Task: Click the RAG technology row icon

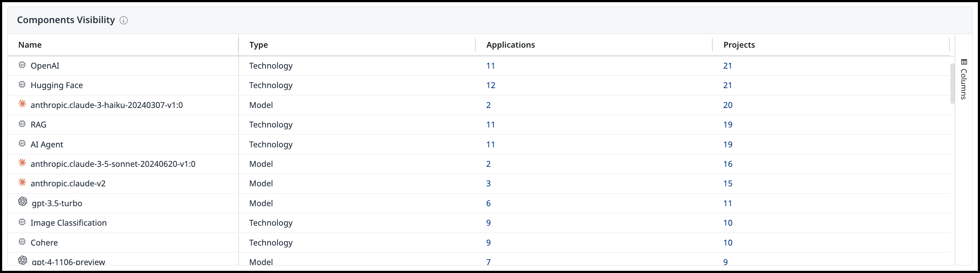Action: (x=22, y=124)
